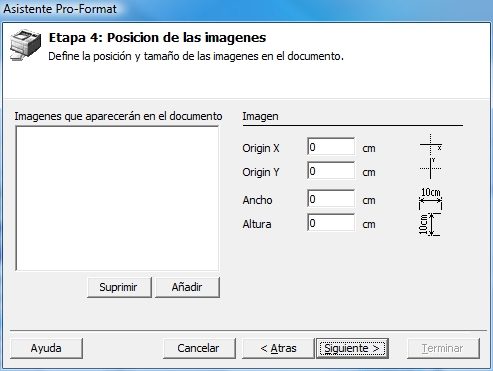
Task: Click the Y origin crosshair diagram icon
Action: coord(431,168)
